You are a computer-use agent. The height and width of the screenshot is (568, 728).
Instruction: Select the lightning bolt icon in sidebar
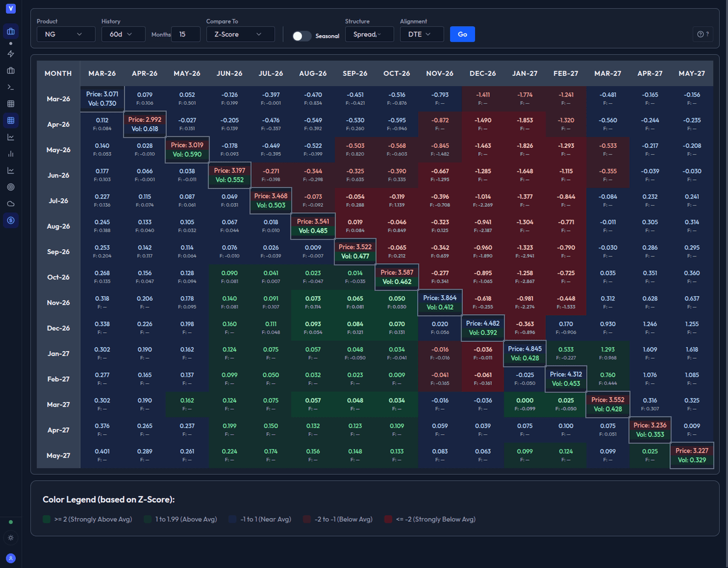[x=10, y=55]
